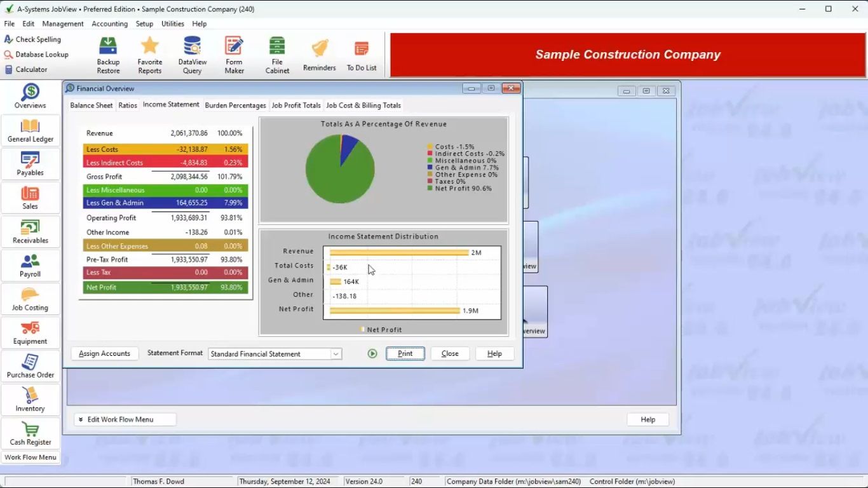Click the Less Indirect Costs row

165,163
